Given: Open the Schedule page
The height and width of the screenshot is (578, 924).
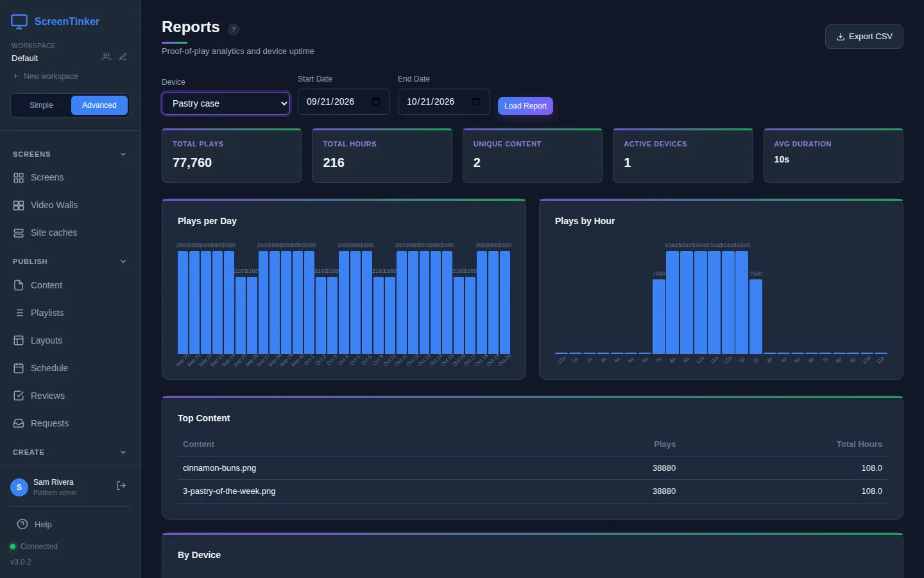Looking at the screenshot, I should pyautogui.click(x=70, y=368).
